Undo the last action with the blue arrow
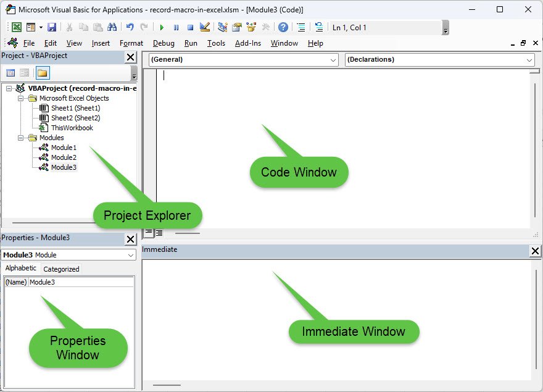Image resolution: width=543 pixels, height=392 pixels. click(x=130, y=27)
